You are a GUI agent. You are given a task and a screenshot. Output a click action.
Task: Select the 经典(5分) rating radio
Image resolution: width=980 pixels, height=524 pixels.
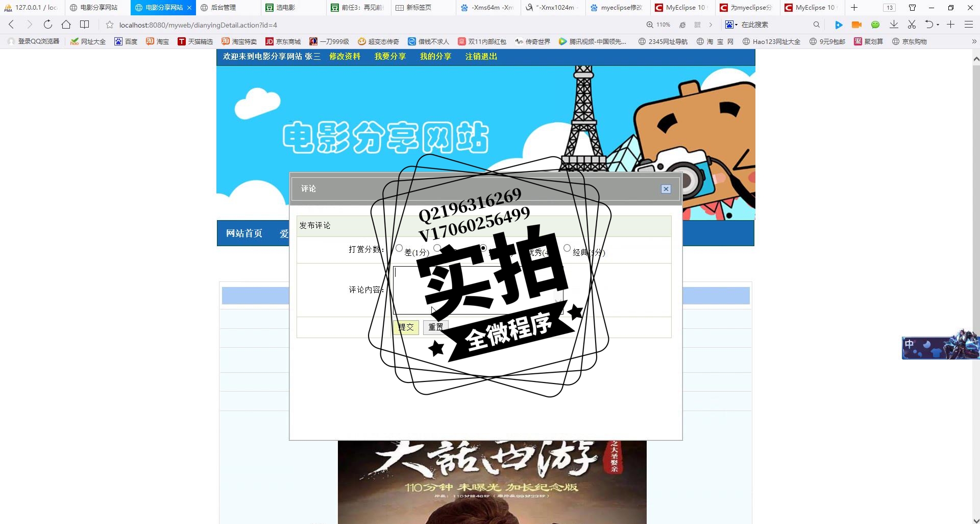[x=567, y=248]
